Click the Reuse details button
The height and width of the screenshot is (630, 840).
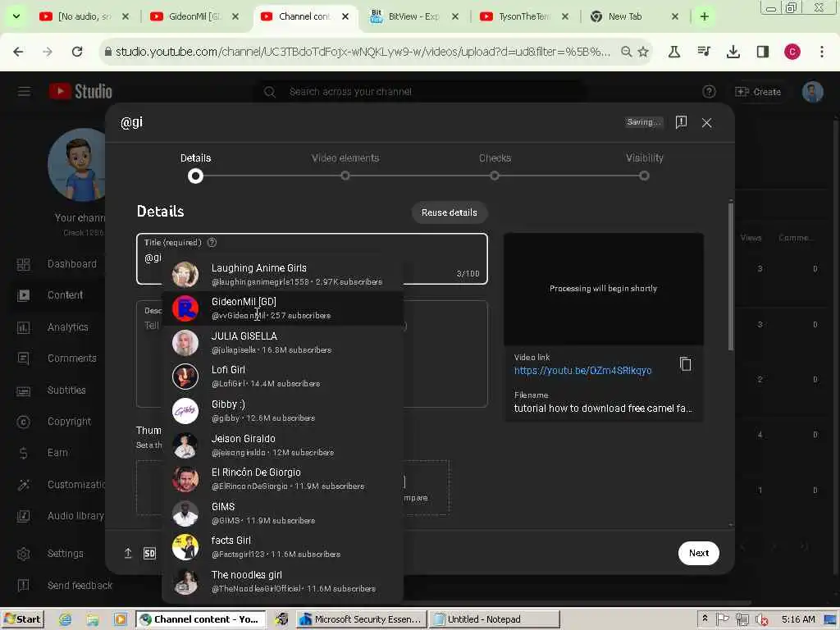click(449, 212)
